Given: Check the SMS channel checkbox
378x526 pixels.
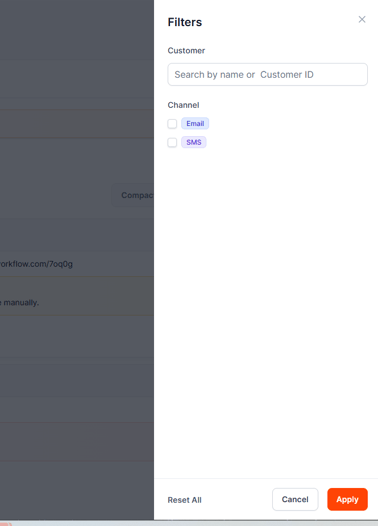Looking at the screenshot, I should tap(172, 143).
